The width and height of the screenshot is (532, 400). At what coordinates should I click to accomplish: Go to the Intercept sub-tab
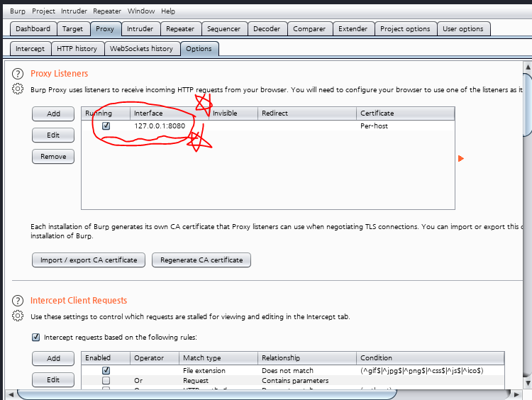tap(30, 49)
